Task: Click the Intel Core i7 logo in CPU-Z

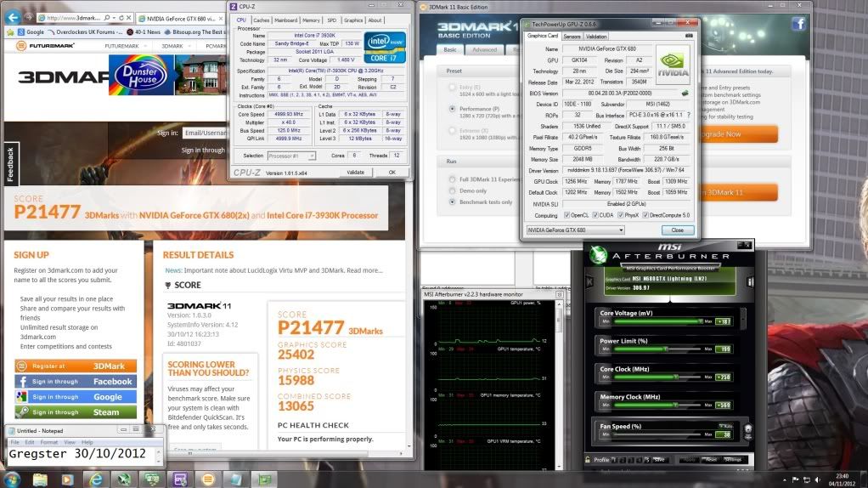Action: coord(385,48)
